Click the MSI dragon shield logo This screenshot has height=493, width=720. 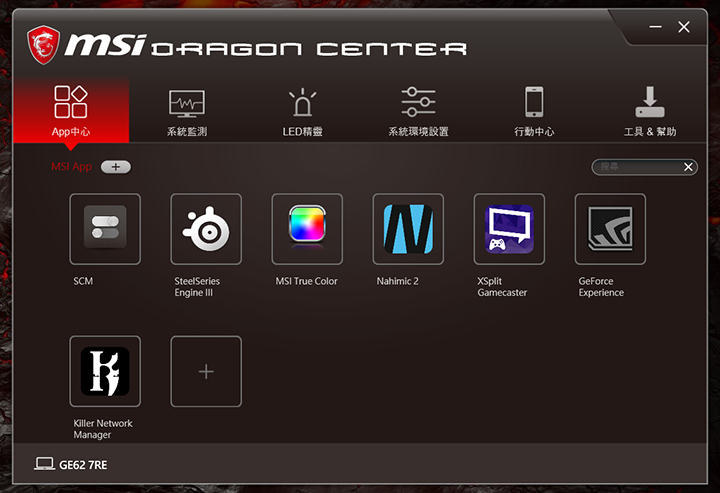point(43,45)
